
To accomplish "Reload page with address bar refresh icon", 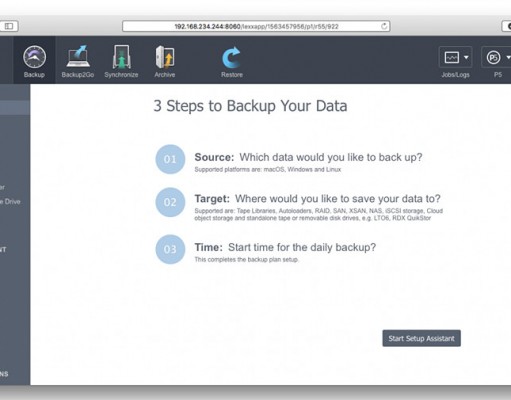I will tap(384, 26).
